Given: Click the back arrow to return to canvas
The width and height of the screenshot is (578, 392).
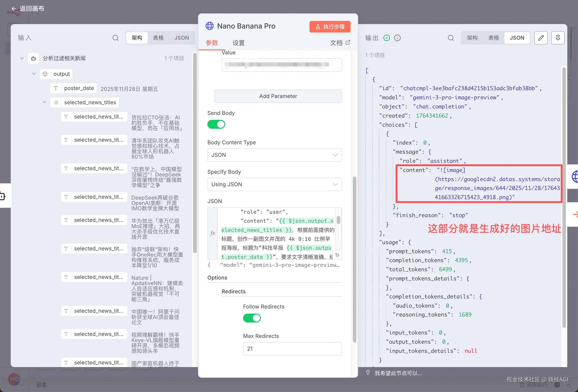Looking at the screenshot, I should [x=14, y=9].
